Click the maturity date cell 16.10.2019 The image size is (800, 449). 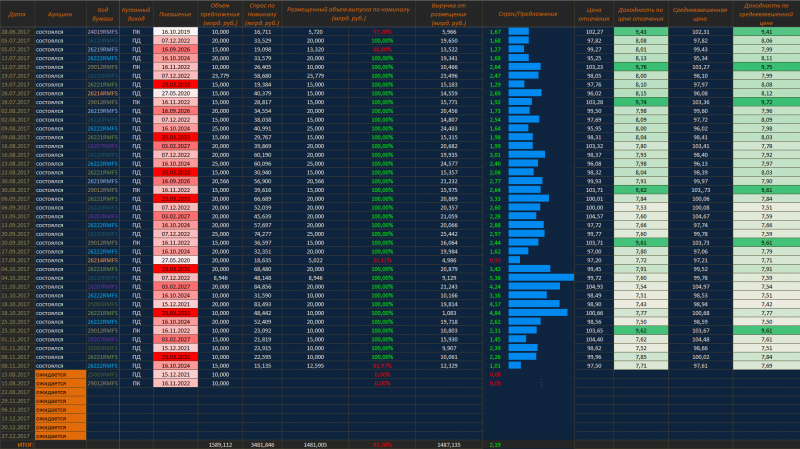[176, 33]
